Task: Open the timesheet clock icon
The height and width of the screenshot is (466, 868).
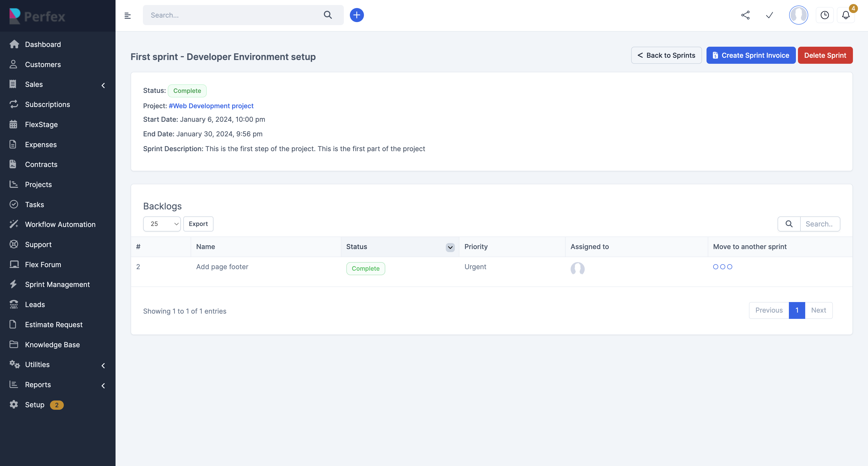Action: click(825, 15)
